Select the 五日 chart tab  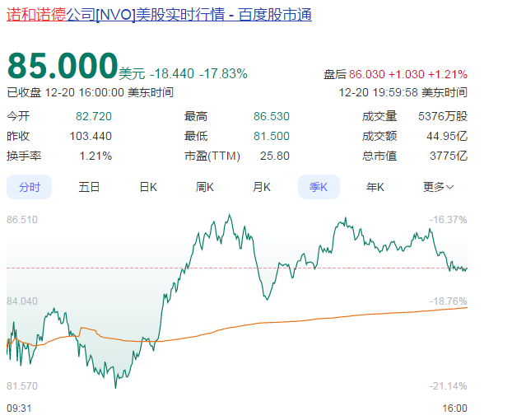click(x=89, y=187)
